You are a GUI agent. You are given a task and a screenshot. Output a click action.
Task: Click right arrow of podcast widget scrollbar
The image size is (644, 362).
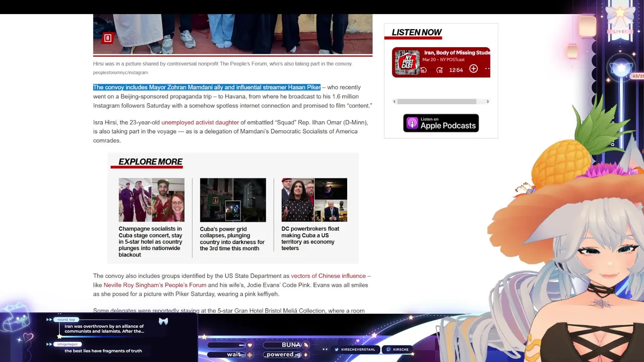pos(487,102)
